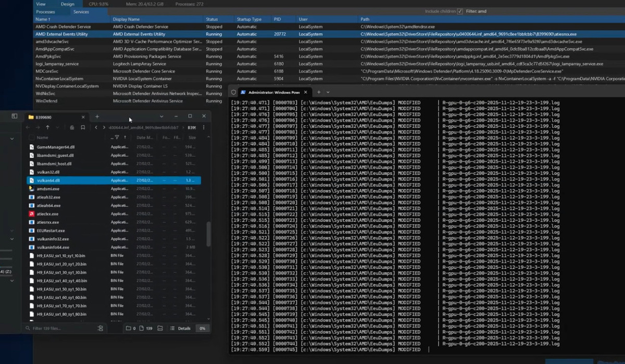Select the vulkan64.dll file row
Screen dimensions: 625x364
point(114,180)
